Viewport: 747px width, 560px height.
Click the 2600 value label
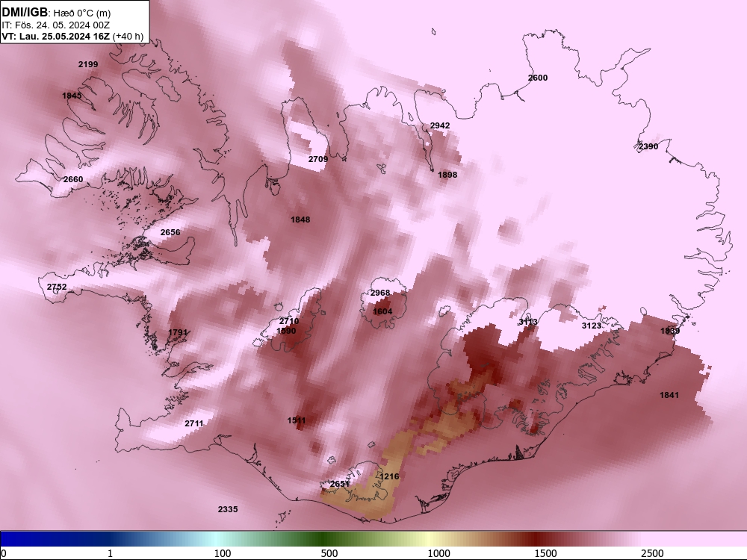(x=538, y=78)
